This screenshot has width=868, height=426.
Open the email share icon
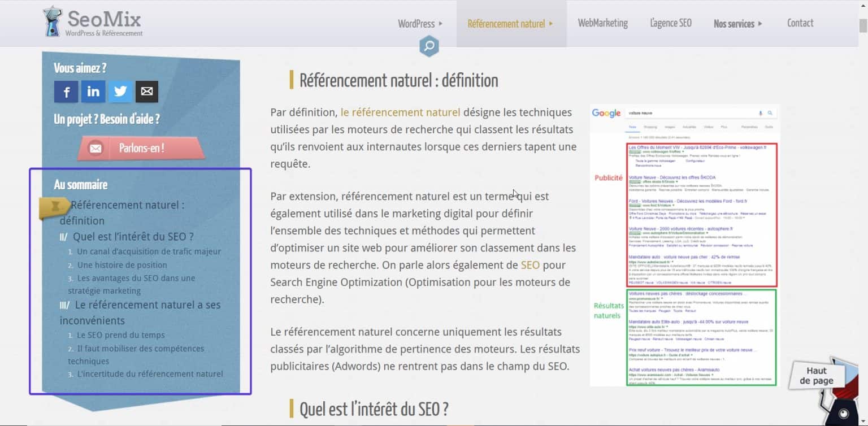[x=147, y=92]
